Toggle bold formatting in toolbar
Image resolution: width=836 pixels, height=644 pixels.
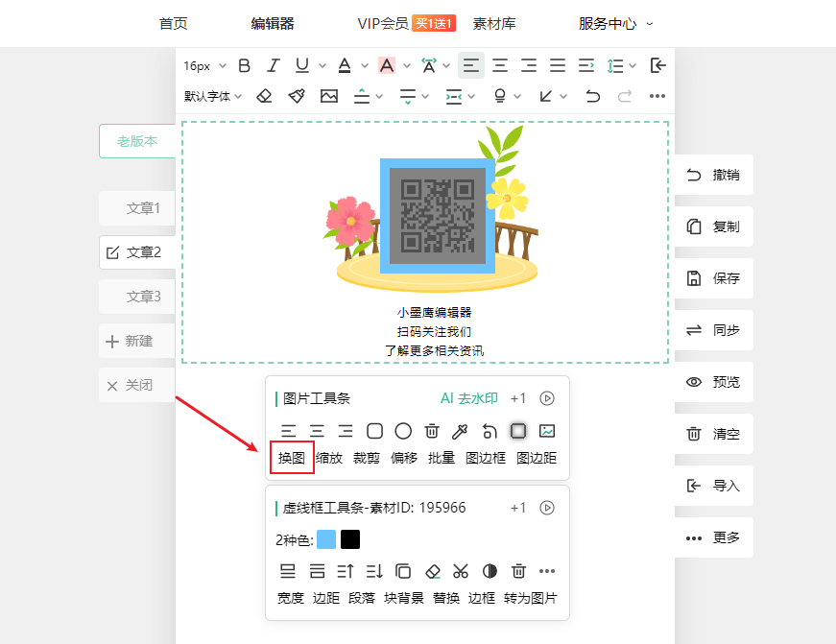coord(244,65)
